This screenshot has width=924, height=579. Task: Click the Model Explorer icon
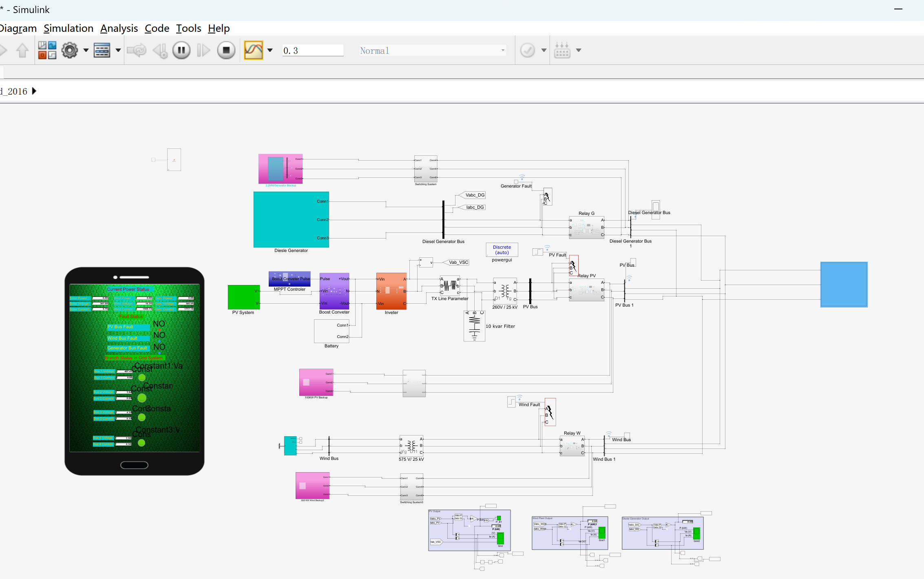[x=102, y=50]
